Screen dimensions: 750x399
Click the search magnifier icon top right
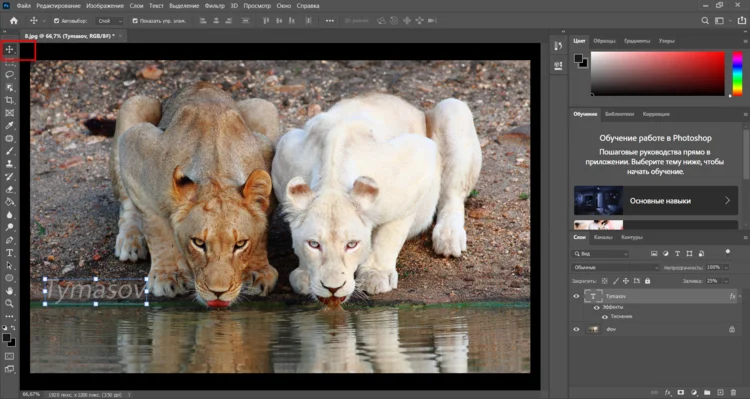click(705, 21)
